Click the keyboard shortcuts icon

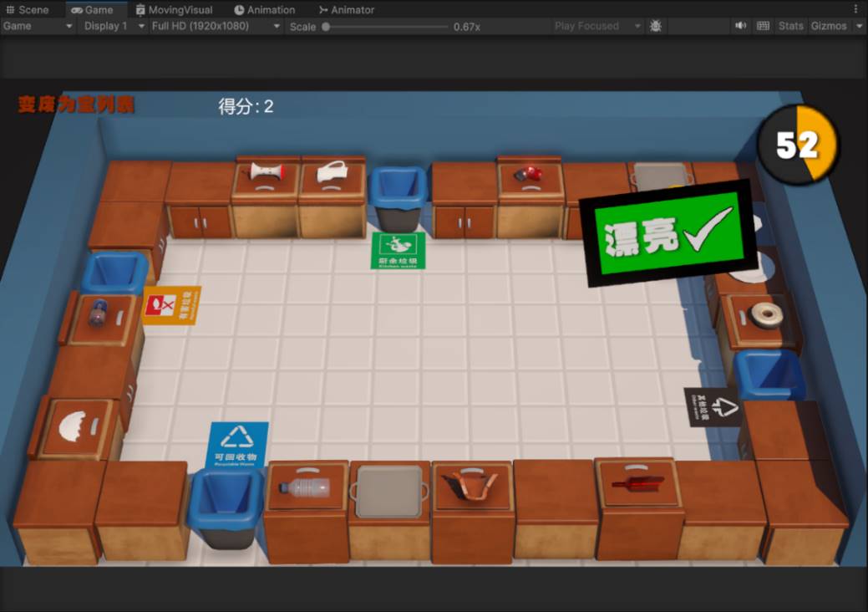(x=763, y=26)
